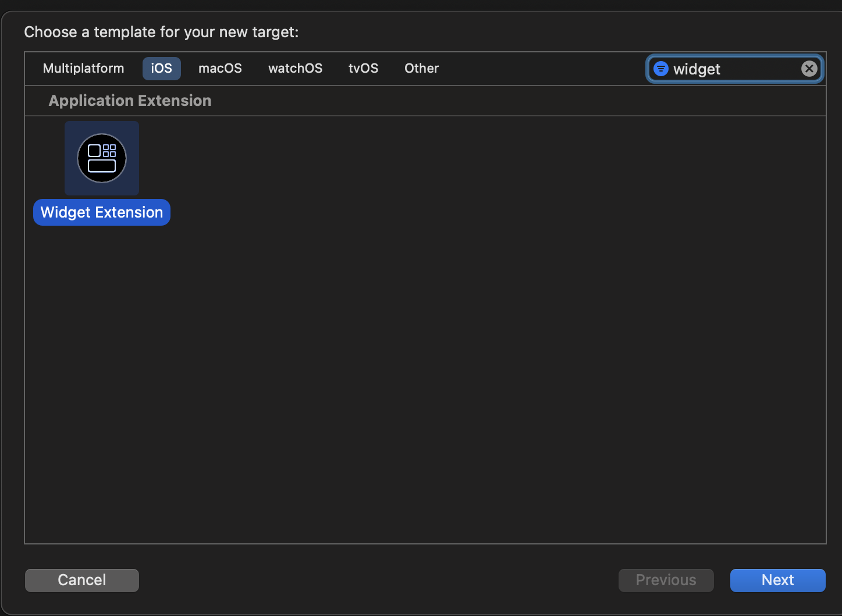Switch to the watchOS tab
The image size is (842, 616).
tap(295, 69)
